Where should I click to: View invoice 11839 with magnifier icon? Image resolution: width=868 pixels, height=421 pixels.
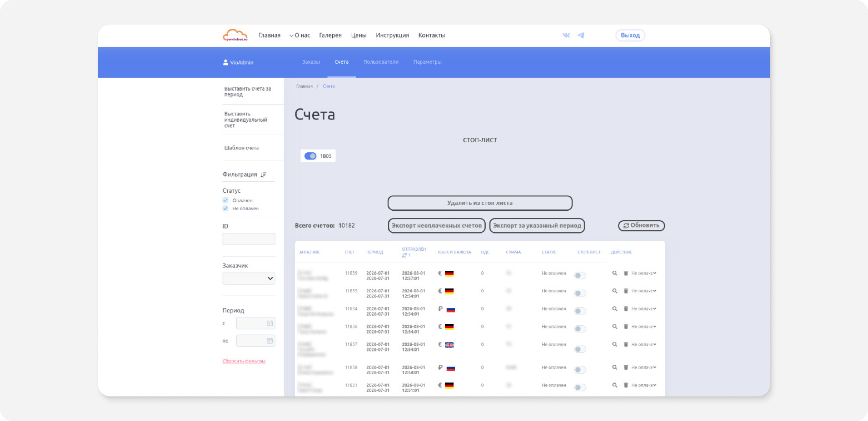[615, 273]
